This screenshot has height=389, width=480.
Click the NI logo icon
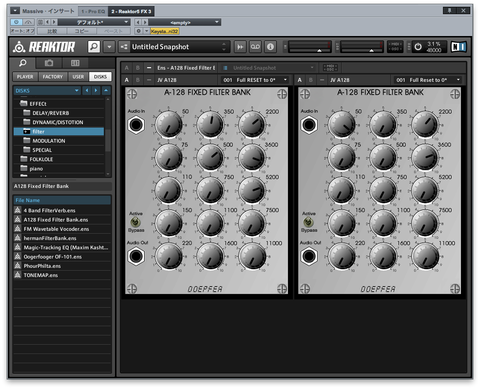459,47
